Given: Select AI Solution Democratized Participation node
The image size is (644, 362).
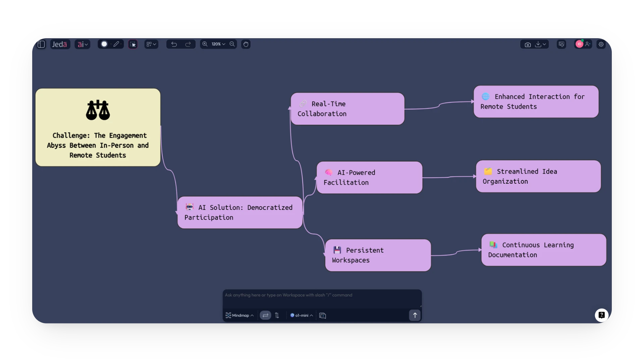Looking at the screenshot, I should tap(240, 213).
